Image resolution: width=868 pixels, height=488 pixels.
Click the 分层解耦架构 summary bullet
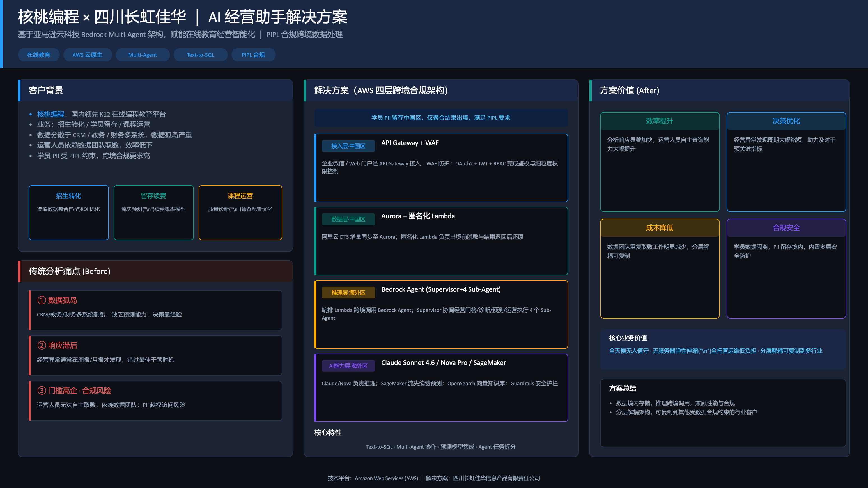coord(687,412)
